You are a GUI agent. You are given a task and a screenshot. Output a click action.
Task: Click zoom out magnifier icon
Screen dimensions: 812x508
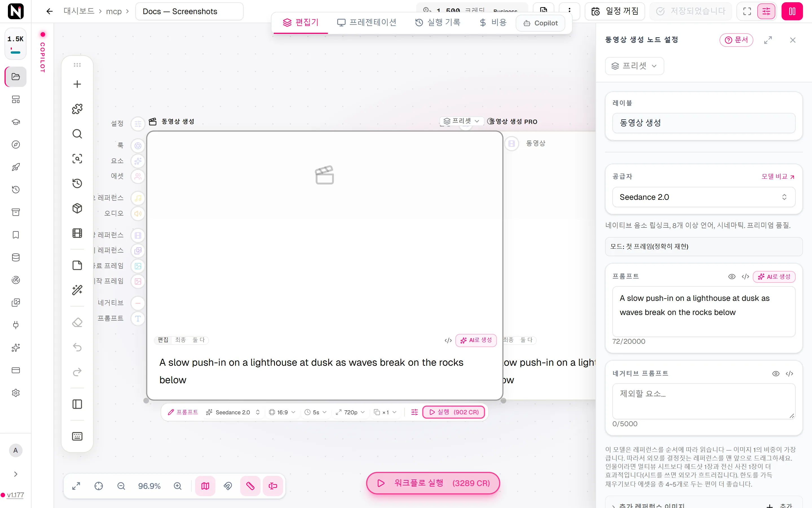121,486
